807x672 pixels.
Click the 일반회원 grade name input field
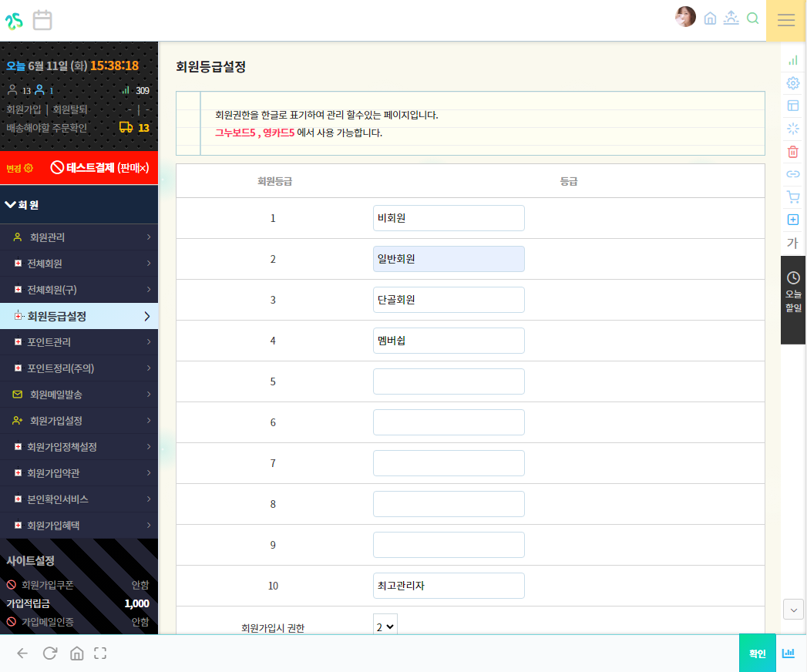449,259
